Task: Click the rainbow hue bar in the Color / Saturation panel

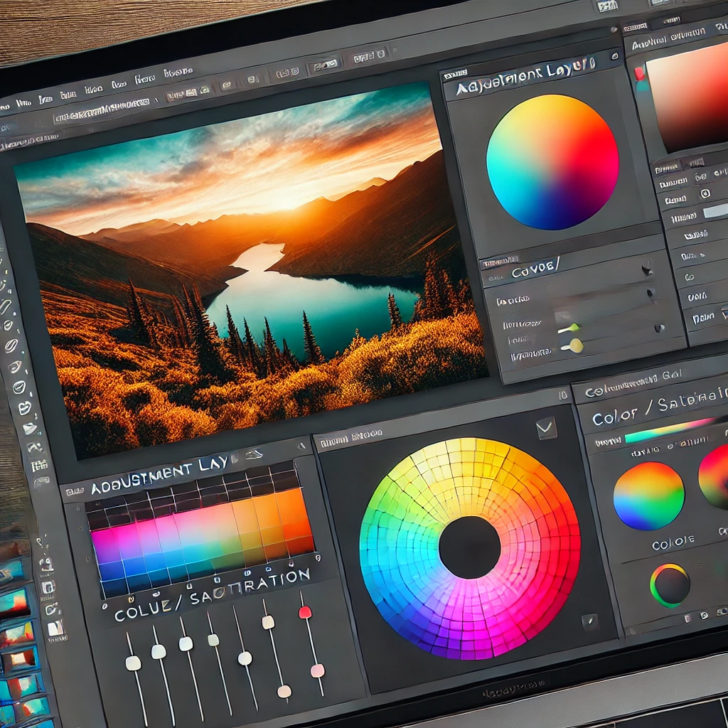Action: pos(669,430)
